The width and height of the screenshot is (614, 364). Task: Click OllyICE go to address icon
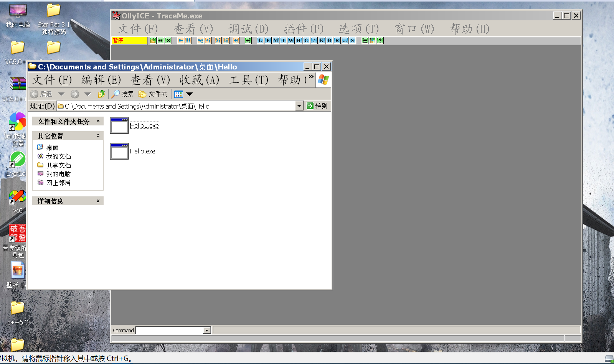coord(248,40)
